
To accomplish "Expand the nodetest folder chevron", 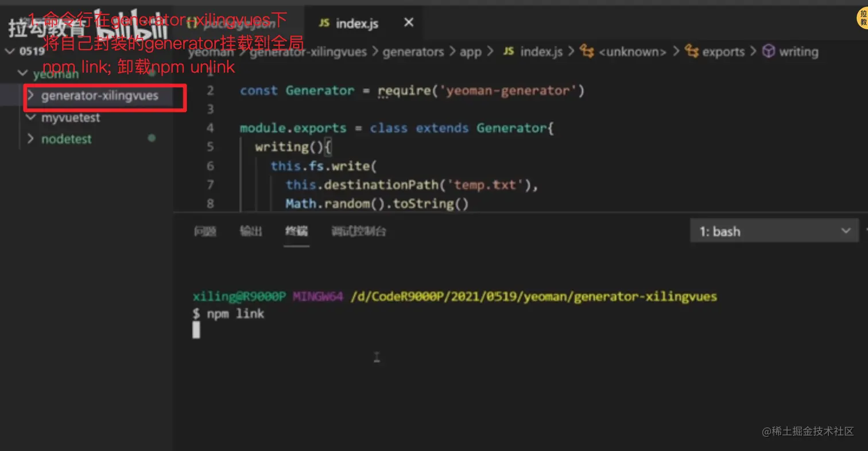I will tap(31, 139).
